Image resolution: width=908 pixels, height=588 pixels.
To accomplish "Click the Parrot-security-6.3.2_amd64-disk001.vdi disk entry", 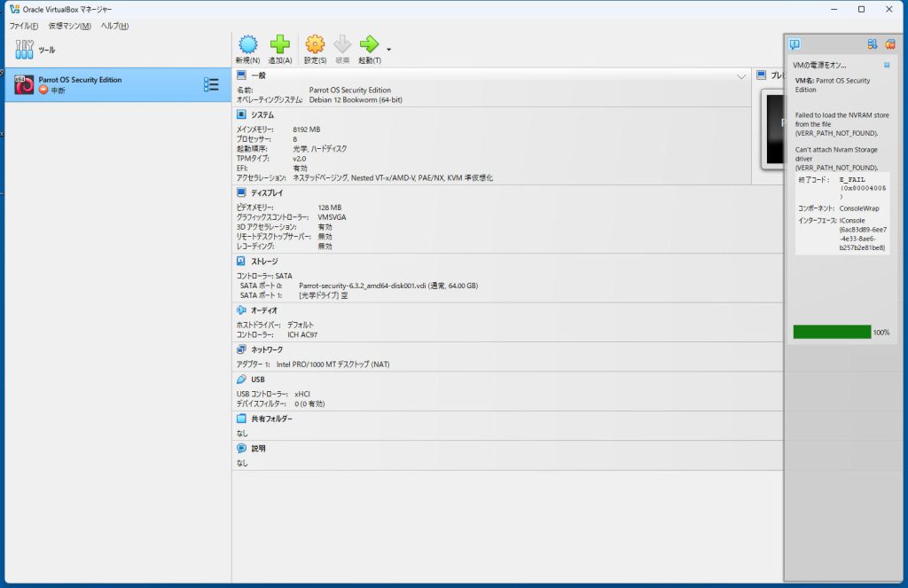I will tap(388, 286).
